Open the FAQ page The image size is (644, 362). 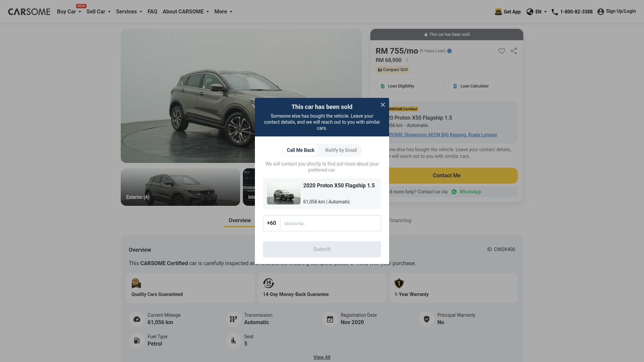tap(152, 12)
